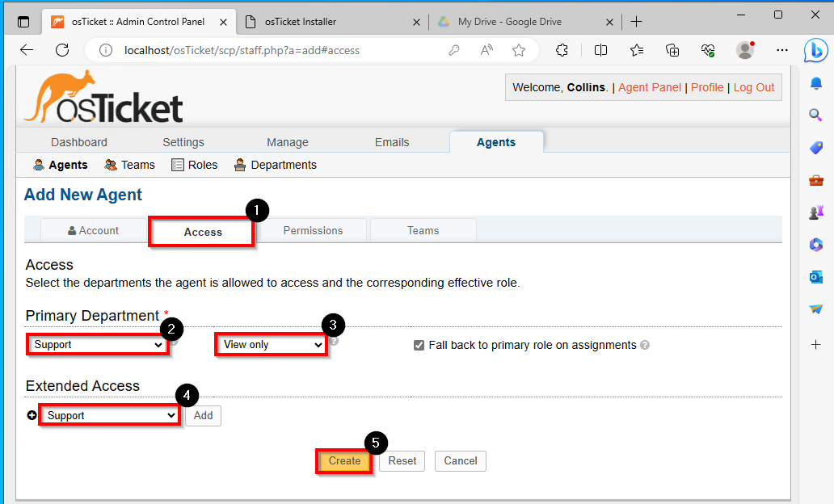Open Outlook in the Edge sidebar
834x504 pixels.
tap(816, 277)
